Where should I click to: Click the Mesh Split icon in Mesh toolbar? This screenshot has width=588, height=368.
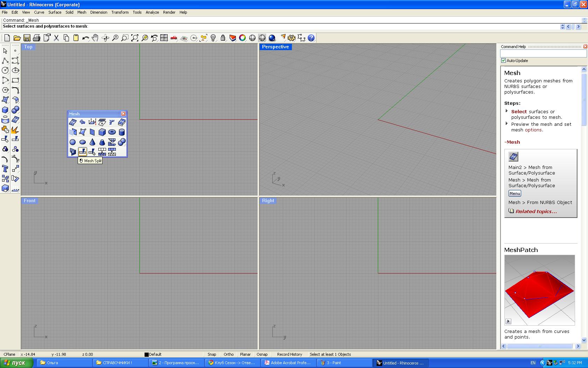pyautogui.click(x=83, y=151)
